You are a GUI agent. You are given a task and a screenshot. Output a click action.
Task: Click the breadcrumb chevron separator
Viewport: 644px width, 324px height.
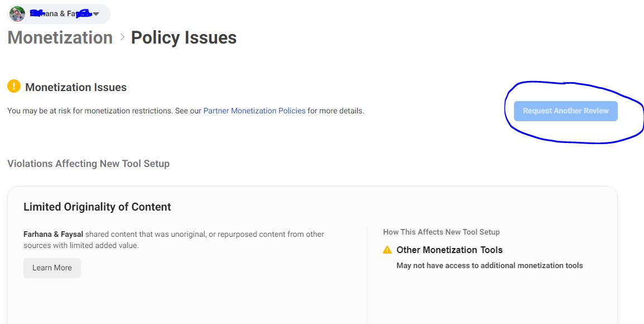click(x=122, y=37)
